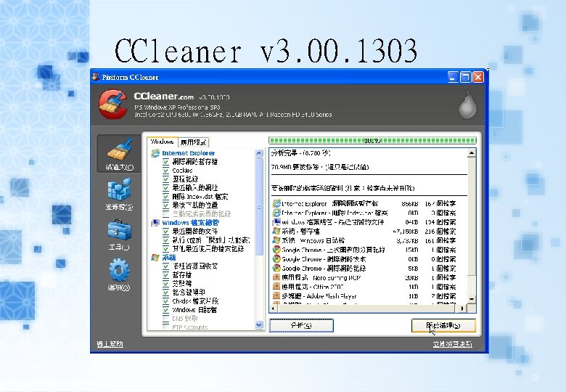Enable the DNS cache checkbox
The width and height of the screenshot is (566, 392).
coord(165,319)
